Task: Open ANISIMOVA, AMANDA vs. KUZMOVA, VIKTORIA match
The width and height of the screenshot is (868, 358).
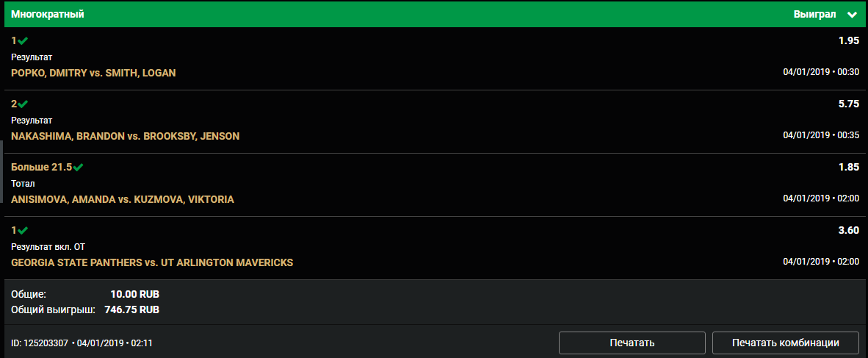Action: pyautogui.click(x=123, y=199)
